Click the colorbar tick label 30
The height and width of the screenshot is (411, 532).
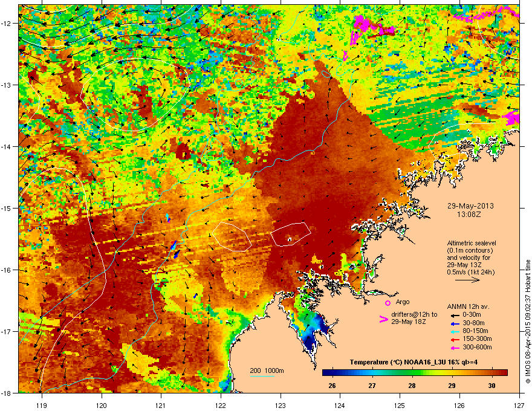(491, 386)
